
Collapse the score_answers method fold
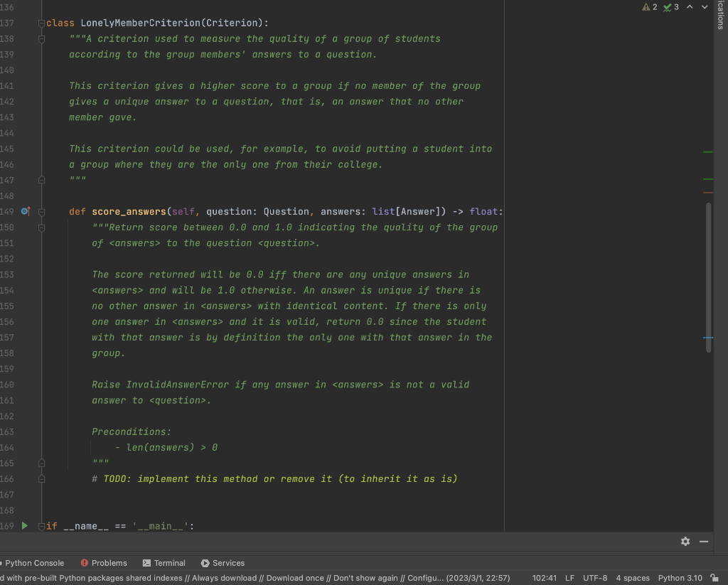click(41, 212)
